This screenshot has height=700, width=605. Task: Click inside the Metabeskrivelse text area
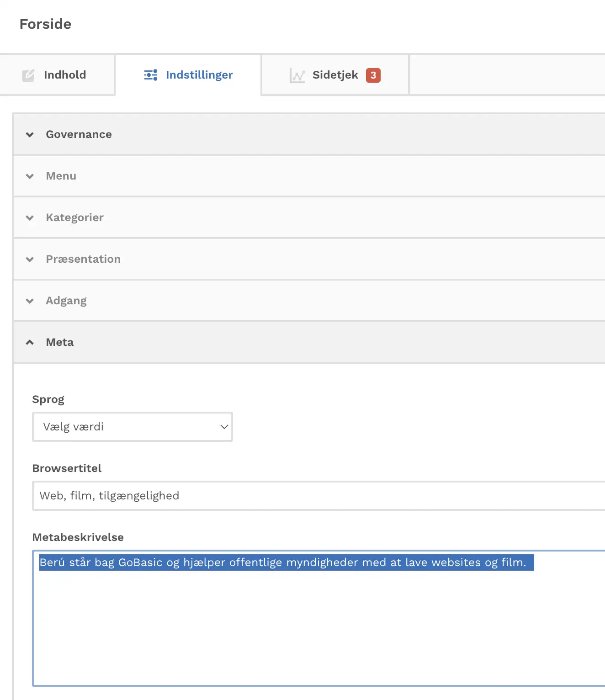click(319, 618)
